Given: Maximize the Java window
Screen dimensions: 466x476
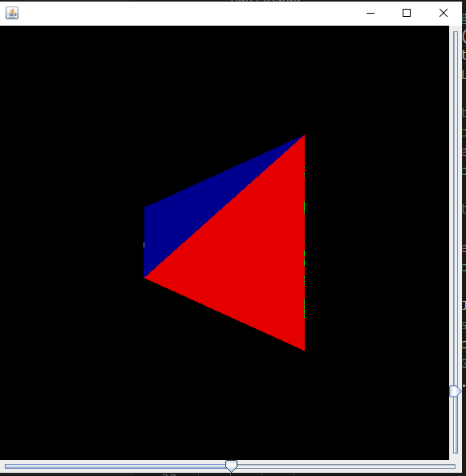Looking at the screenshot, I should 407,13.
